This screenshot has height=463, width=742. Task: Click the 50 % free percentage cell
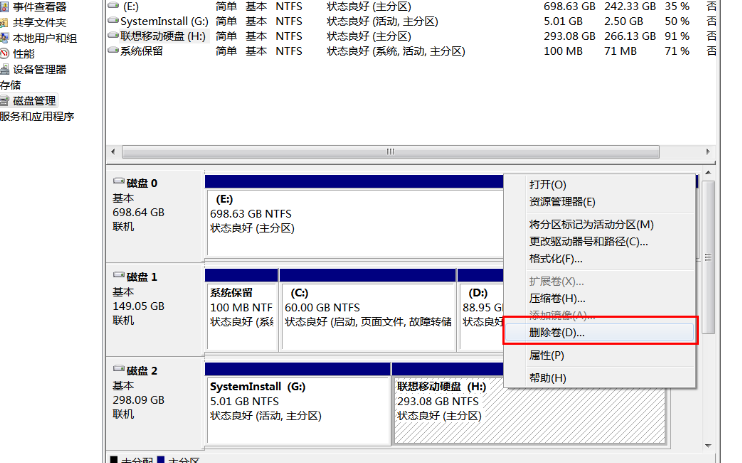point(677,21)
